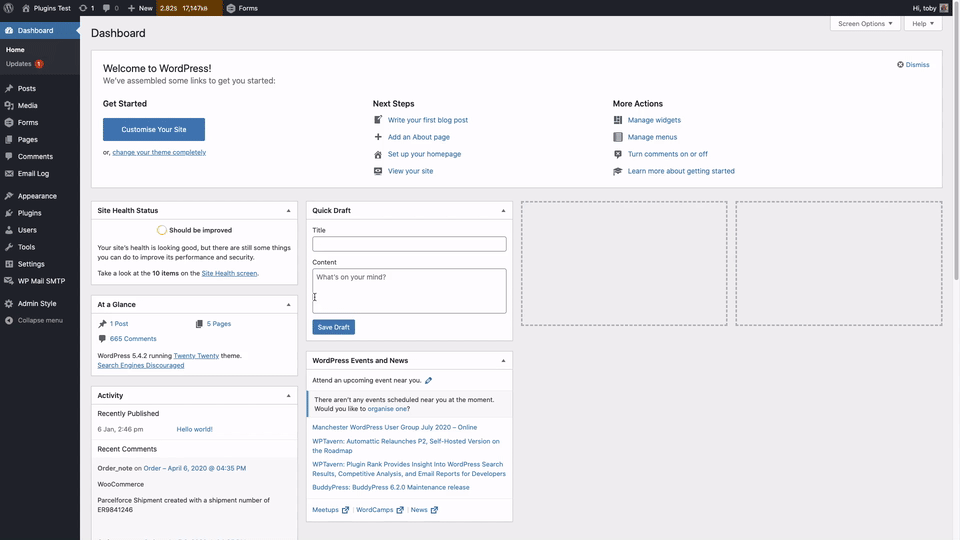This screenshot has height=540, width=960.
Task: Click the pencil icon to edit event location
Action: tap(429, 380)
